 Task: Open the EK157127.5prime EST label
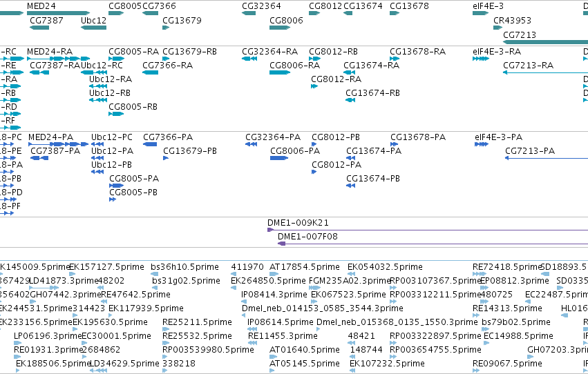click(x=107, y=267)
